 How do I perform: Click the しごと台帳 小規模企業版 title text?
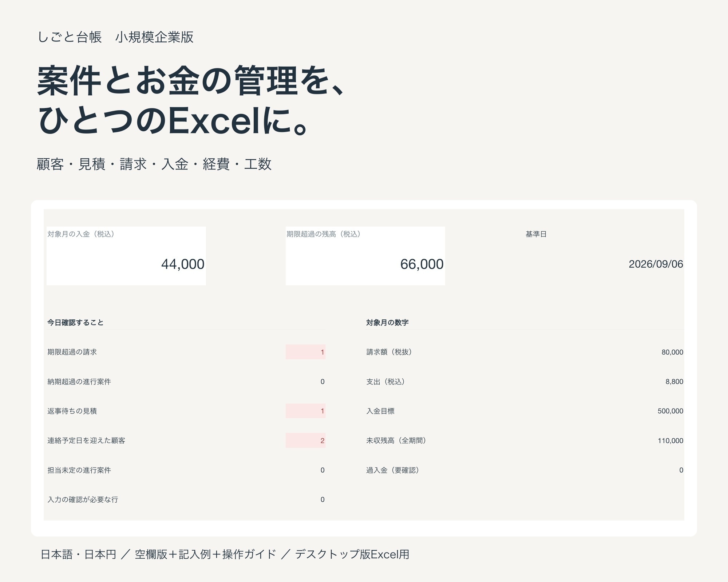(x=115, y=37)
